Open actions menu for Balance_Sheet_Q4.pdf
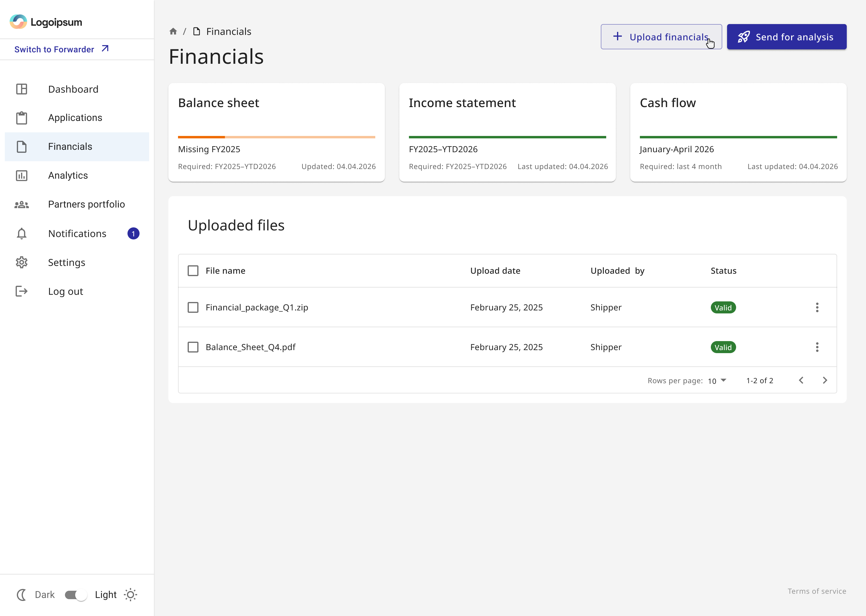 tap(817, 347)
